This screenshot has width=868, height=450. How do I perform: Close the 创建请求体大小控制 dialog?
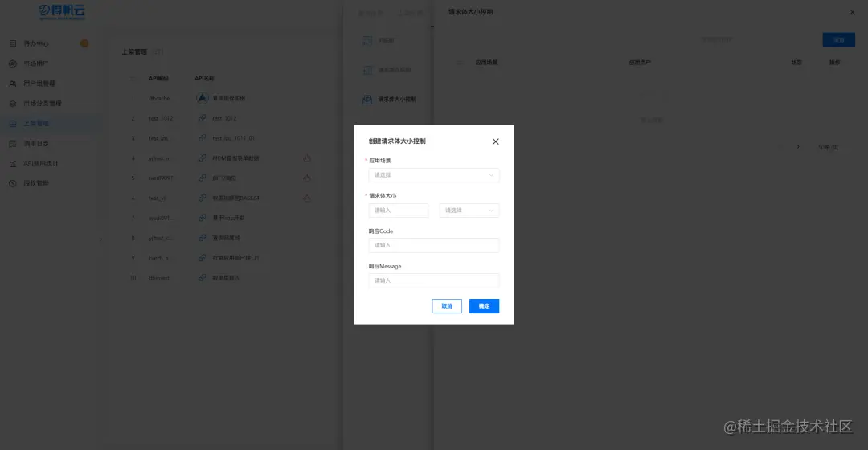coord(495,141)
